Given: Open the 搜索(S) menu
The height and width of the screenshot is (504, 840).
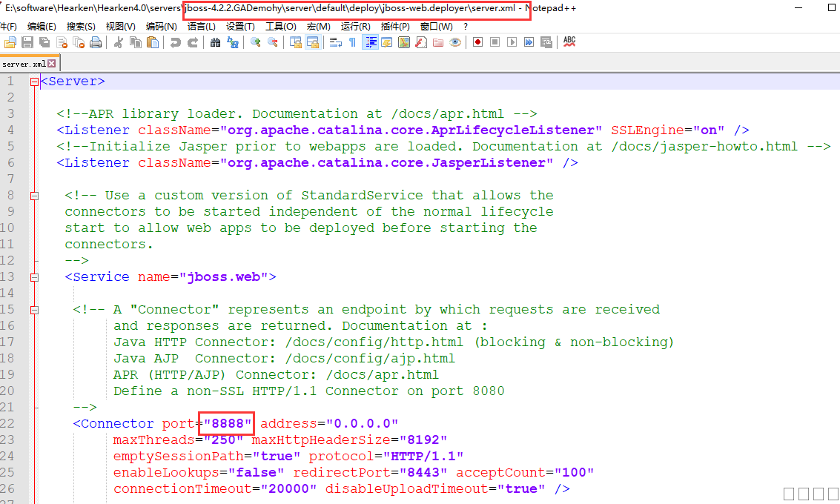Looking at the screenshot, I should 81,26.
